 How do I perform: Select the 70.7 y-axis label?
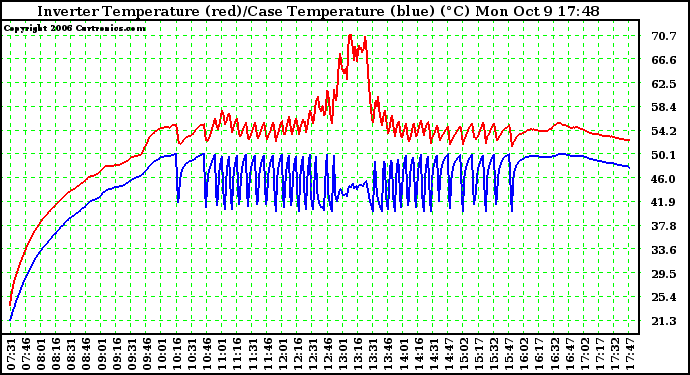[x=664, y=36]
